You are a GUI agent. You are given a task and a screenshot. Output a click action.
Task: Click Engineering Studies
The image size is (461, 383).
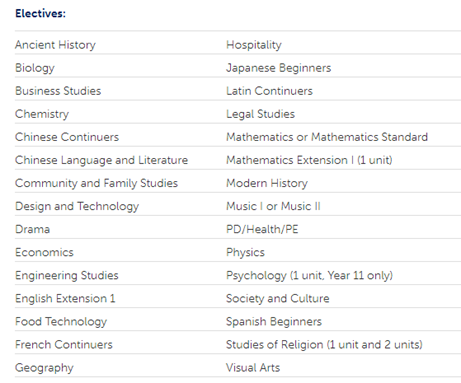point(67,276)
